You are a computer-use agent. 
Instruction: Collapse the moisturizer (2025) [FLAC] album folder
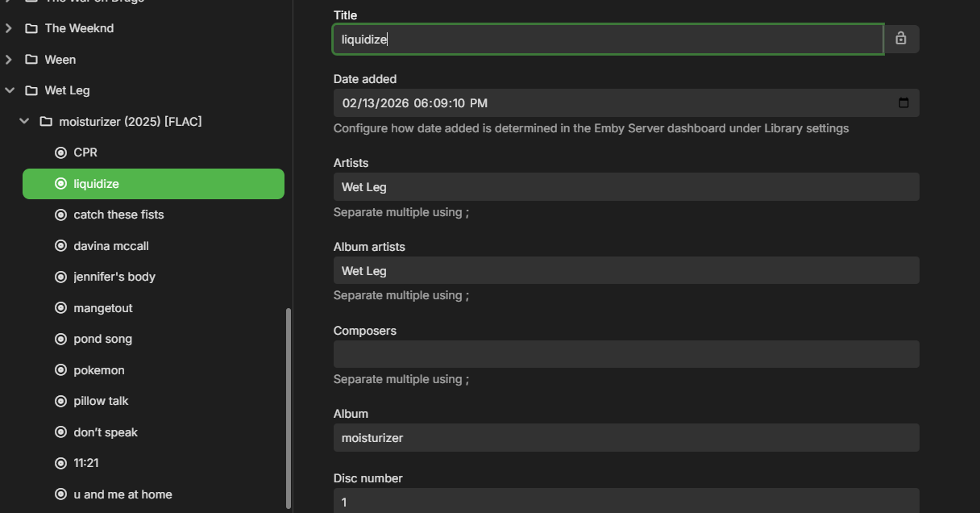24,122
